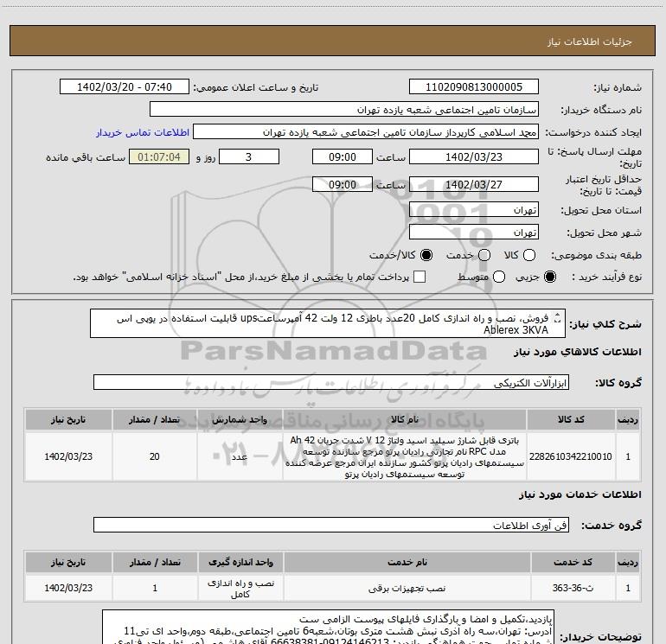The height and width of the screenshot is (644, 666).
Task: Click the service need date 1402/03/23 cell
Action: [68, 589]
